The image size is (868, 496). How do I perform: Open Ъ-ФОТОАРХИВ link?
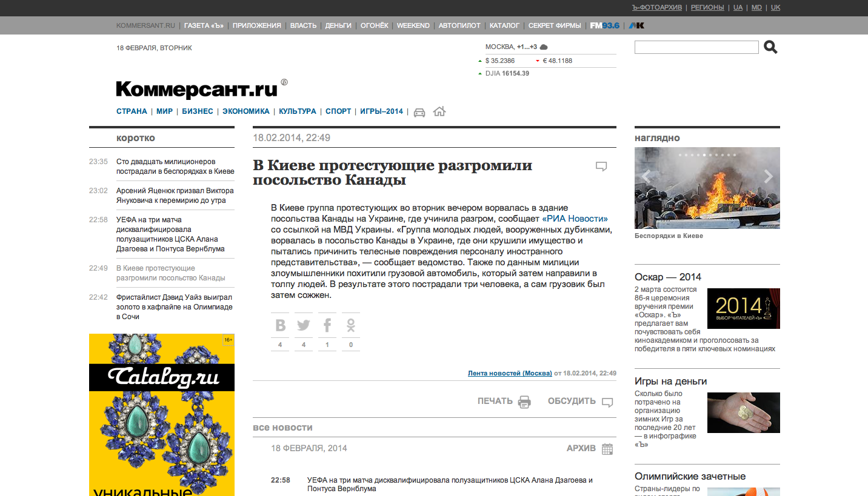coord(656,7)
